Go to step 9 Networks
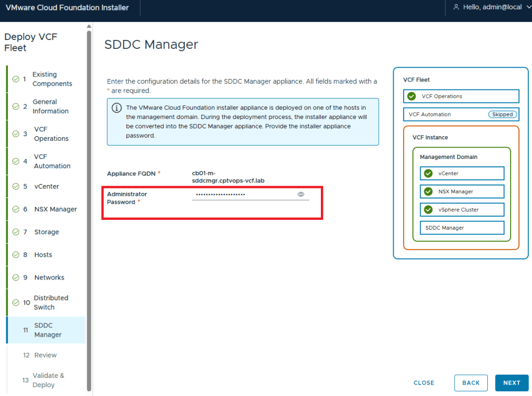Screen dimensions: 532x396 pyautogui.click(x=49, y=278)
